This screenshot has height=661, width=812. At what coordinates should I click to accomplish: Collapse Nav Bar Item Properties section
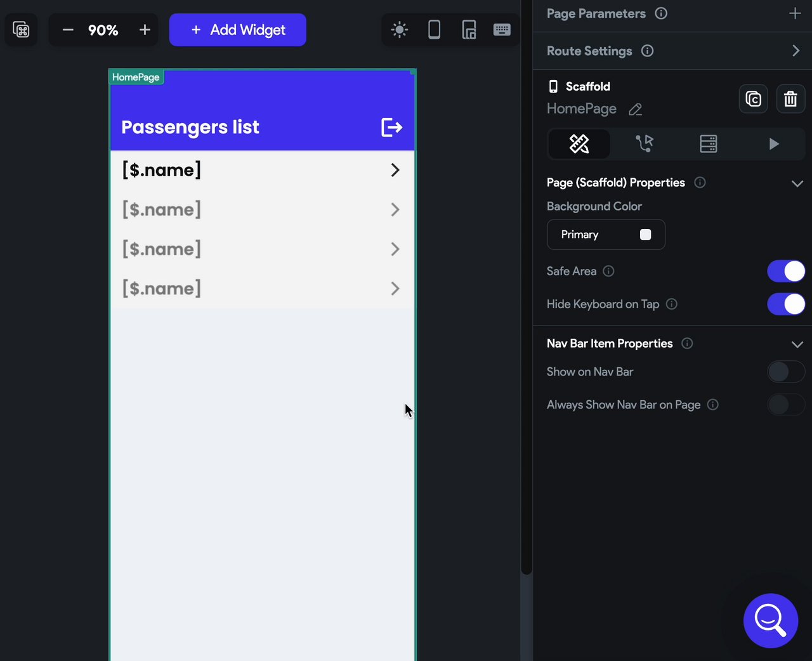(797, 344)
